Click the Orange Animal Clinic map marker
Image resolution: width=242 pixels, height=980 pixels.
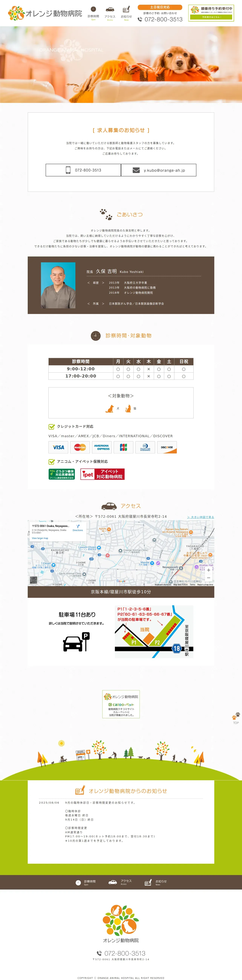(x=120, y=550)
